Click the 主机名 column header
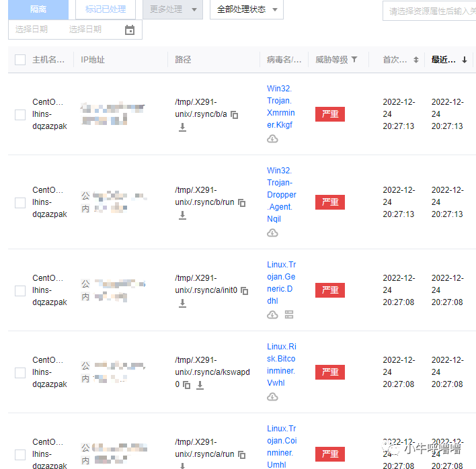 48,60
